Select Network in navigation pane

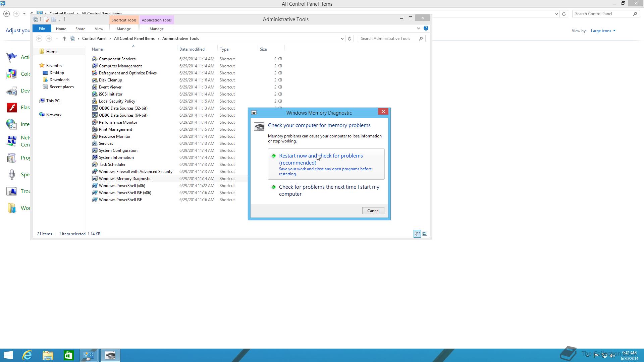coord(54,115)
